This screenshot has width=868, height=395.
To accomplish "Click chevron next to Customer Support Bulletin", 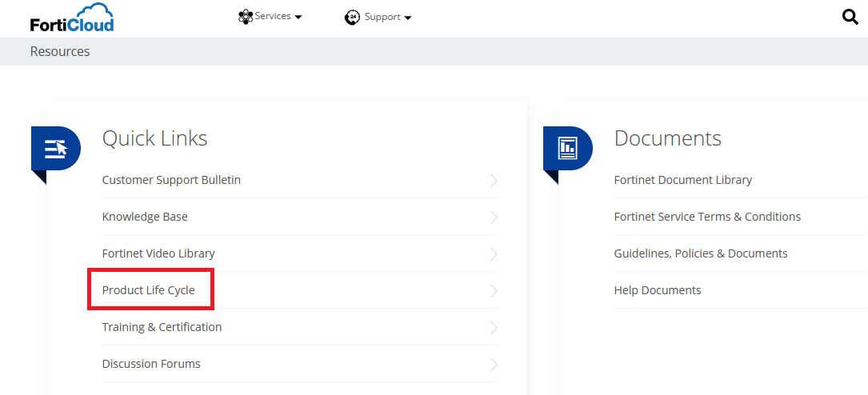I will point(494,181).
